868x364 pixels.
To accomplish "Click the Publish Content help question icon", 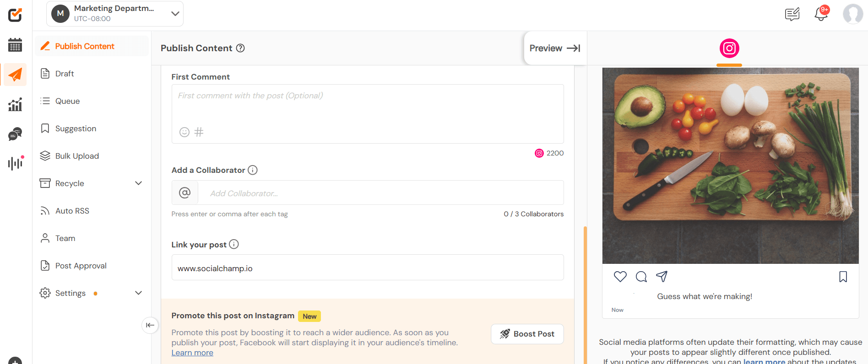I will tap(240, 48).
